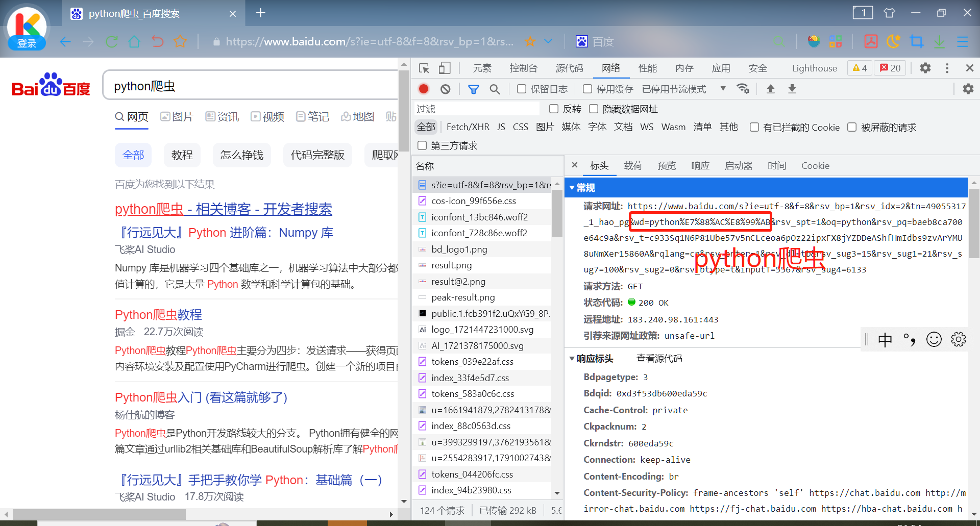Click the screenshot crop tool icon

pos(917,41)
